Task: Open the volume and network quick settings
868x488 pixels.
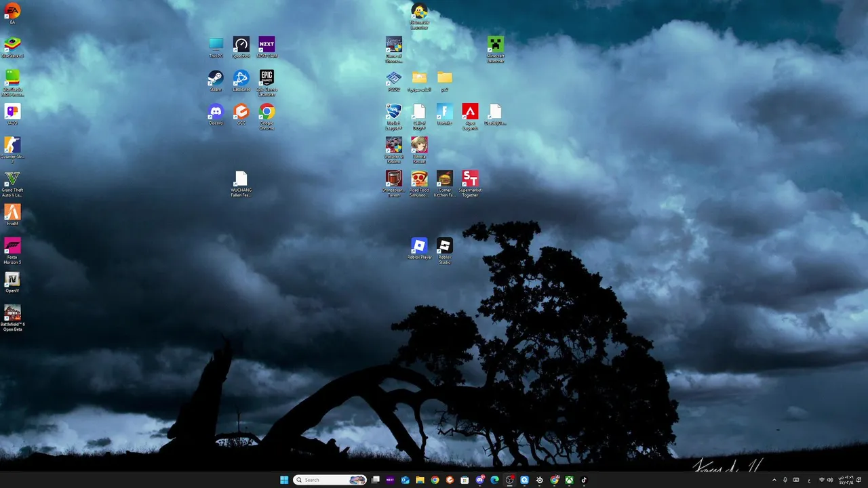Action: tap(825, 480)
